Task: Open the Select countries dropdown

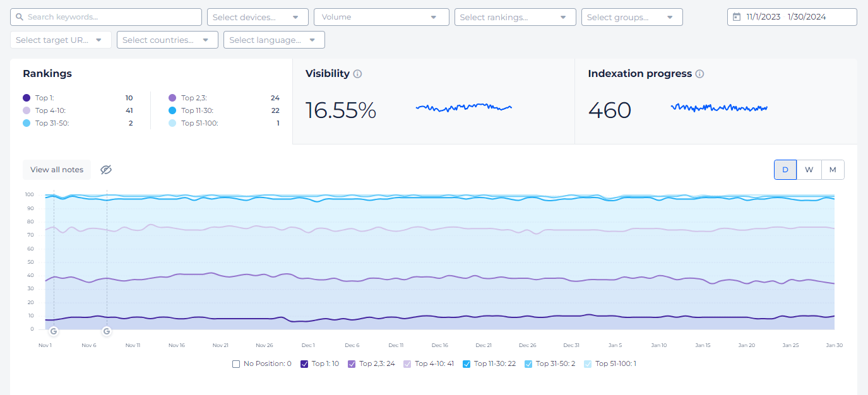Action: pos(167,40)
